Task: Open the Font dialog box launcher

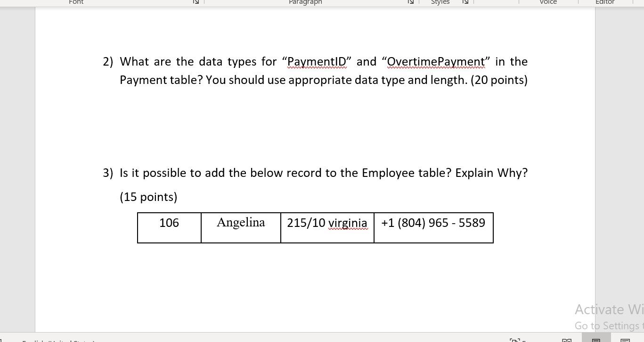Action: click(x=196, y=2)
